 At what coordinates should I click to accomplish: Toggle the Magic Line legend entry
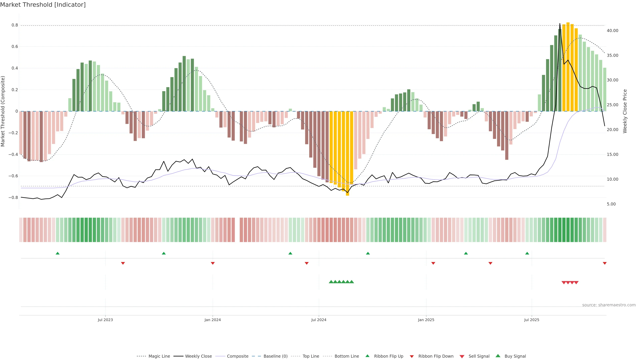pos(159,356)
